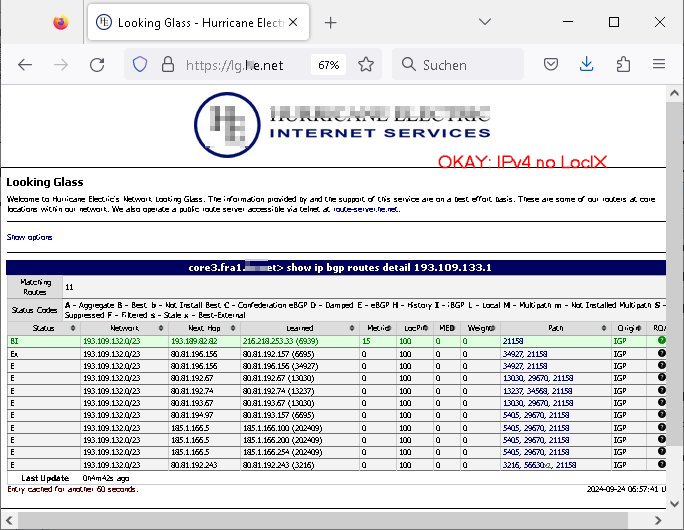Click the Last Update 0h4m42s ago text
This screenshot has height=530, width=684.
coord(106,478)
